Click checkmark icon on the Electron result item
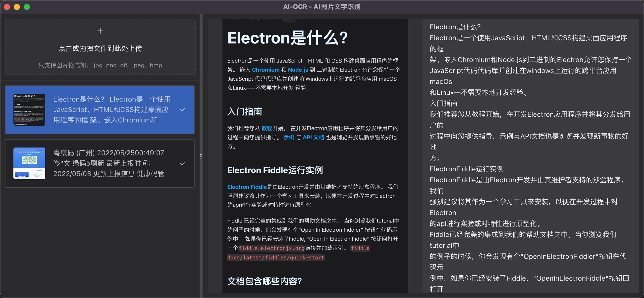Screen dimensions: 644x298 (x=183, y=110)
